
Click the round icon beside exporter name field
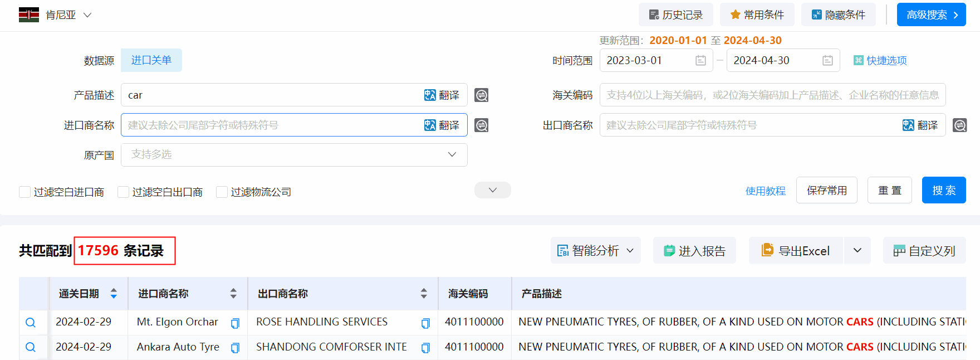tap(959, 125)
